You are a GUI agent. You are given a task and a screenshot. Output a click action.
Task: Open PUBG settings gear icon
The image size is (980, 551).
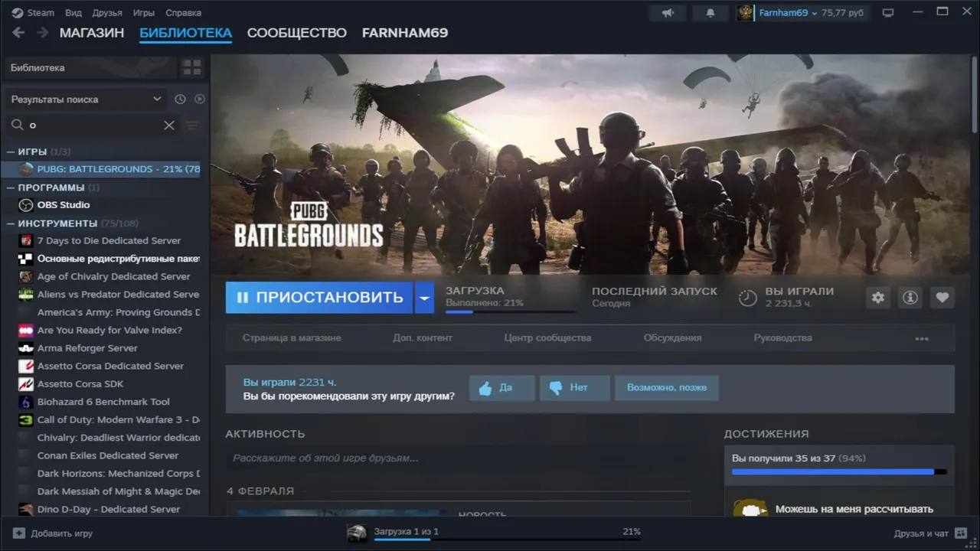click(x=878, y=298)
